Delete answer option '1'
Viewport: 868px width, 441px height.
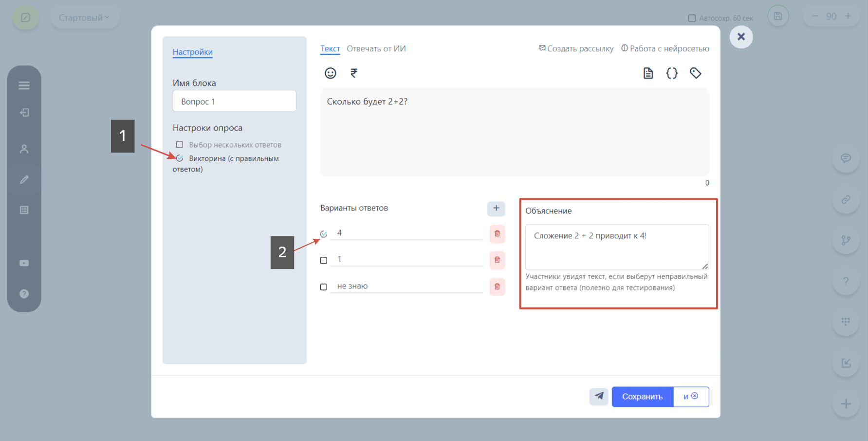pyautogui.click(x=497, y=260)
